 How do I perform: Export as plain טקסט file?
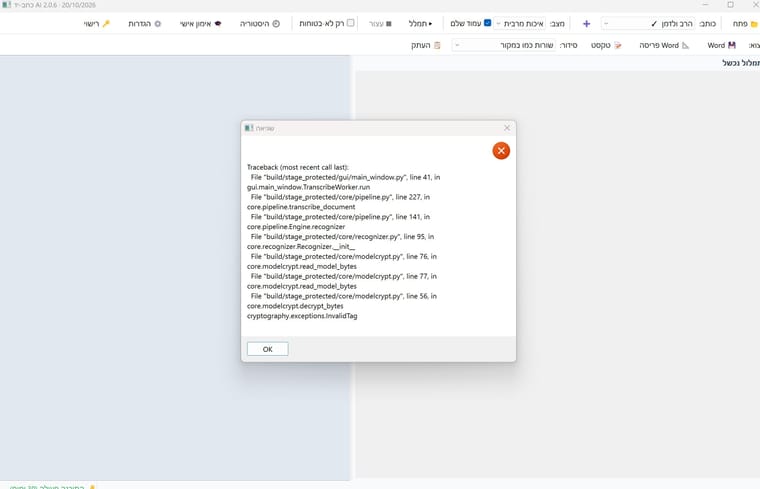[x=606, y=45]
